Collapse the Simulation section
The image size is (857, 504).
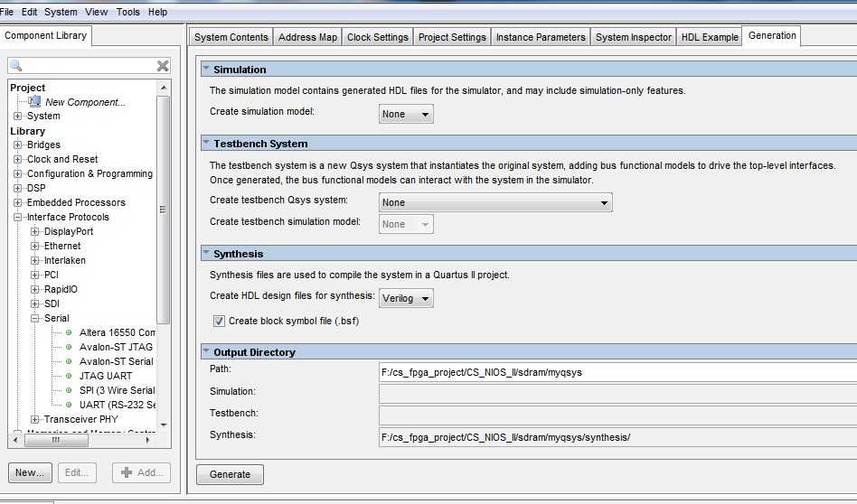click(x=206, y=69)
